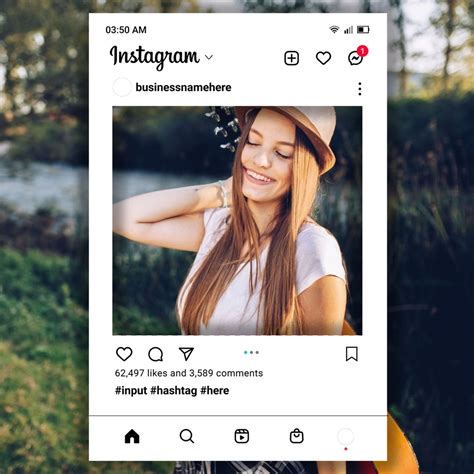Like the post with the heart icon

tap(124, 354)
